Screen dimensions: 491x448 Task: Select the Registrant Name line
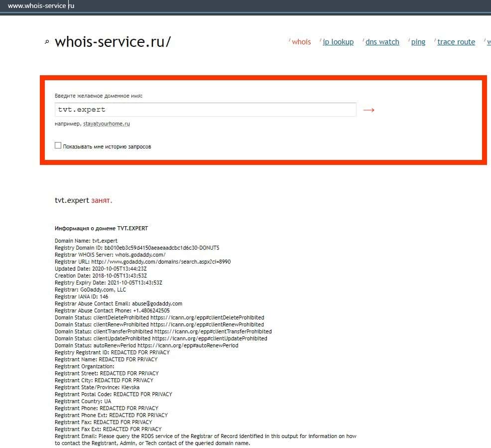click(x=106, y=359)
